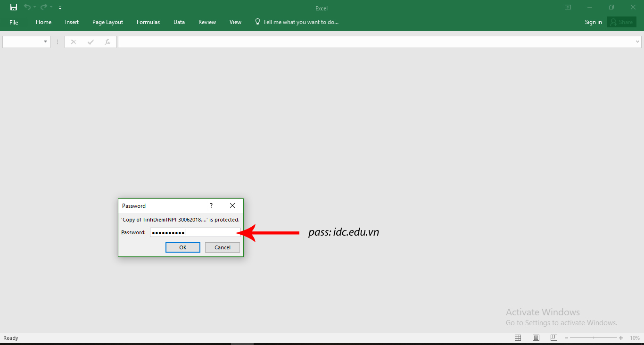Select the Normal view icon in status bar
Screen dimensions: 644x345
[518, 338]
